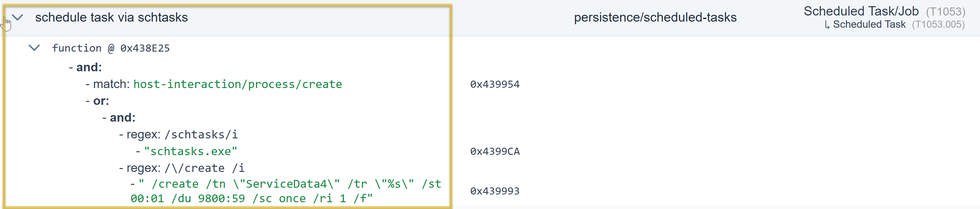Click the regex /schtasks/i entry
The width and height of the screenshot is (980, 209).
tap(182, 134)
